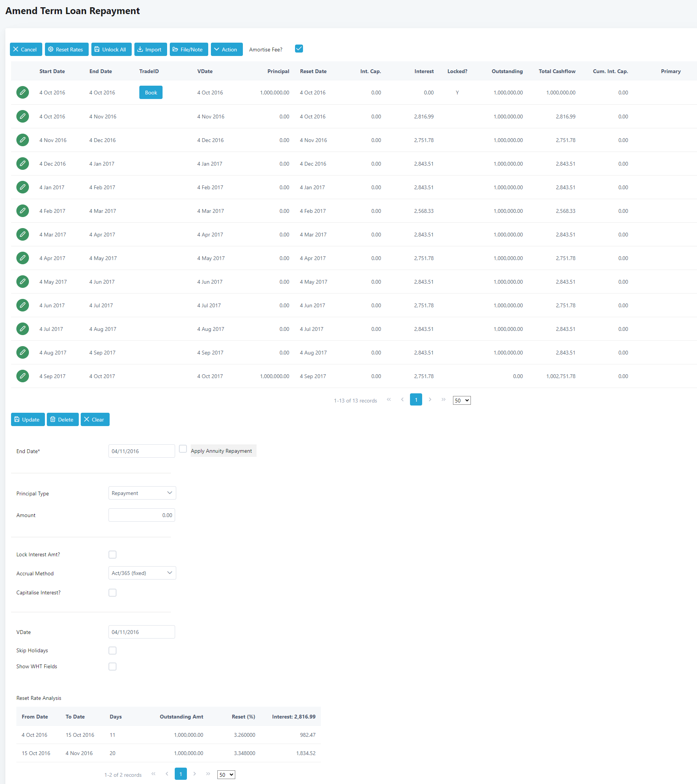Expand the Accrual Method dropdown
The height and width of the screenshot is (784, 697).
point(142,573)
